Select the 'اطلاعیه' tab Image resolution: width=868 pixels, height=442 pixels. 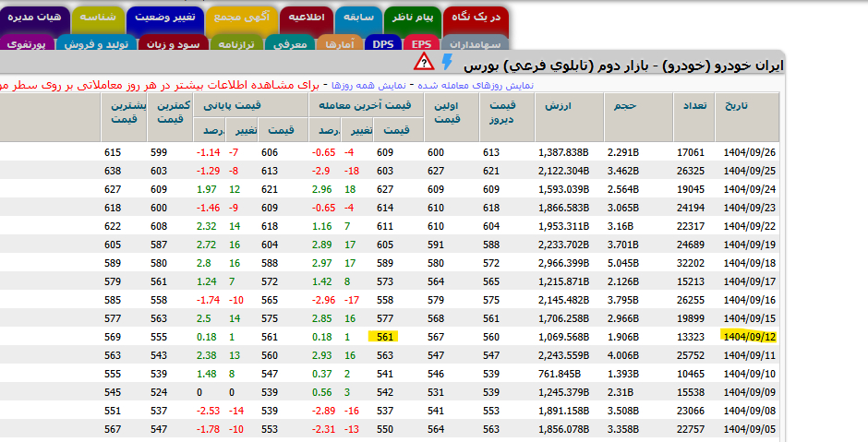(x=300, y=18)
